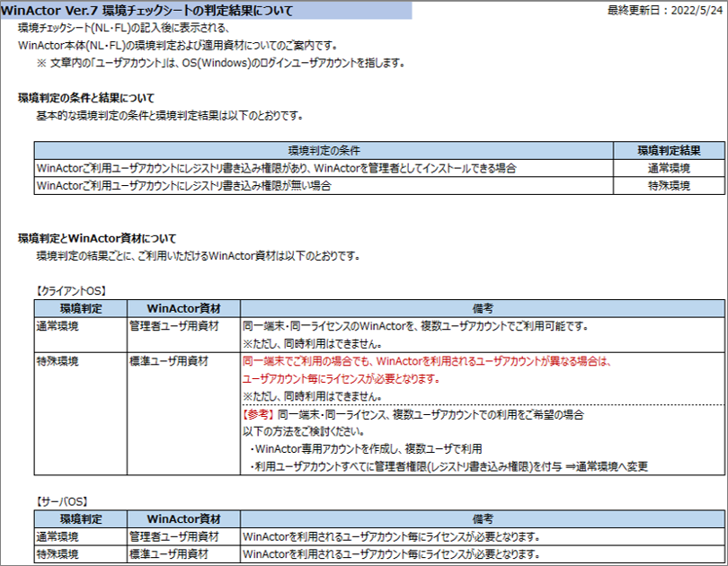728x566 pixels.
Task: Select the 通常環境 cell in the client OS table
Action: [81, 335]
